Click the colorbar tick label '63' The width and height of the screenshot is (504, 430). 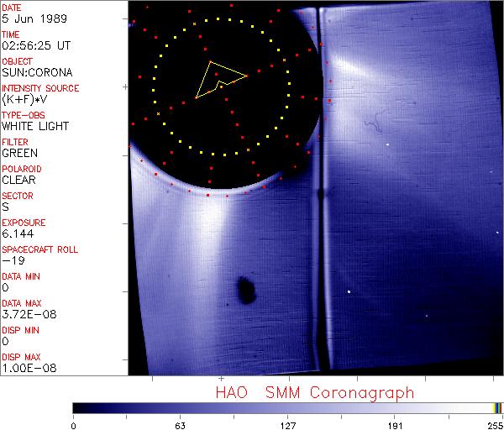[x=181, y=426]
